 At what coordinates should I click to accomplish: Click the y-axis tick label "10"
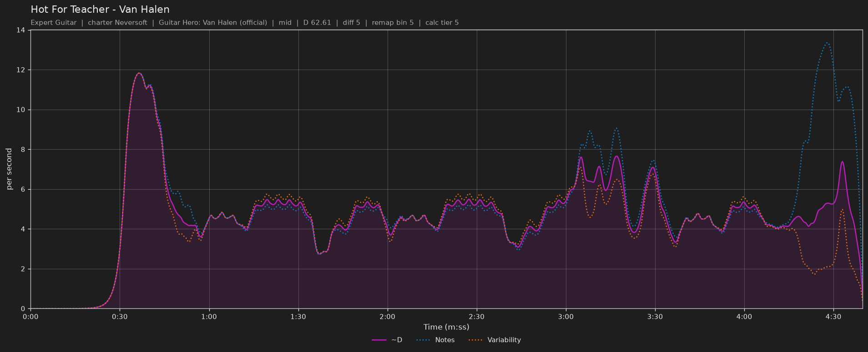(20, 110)
